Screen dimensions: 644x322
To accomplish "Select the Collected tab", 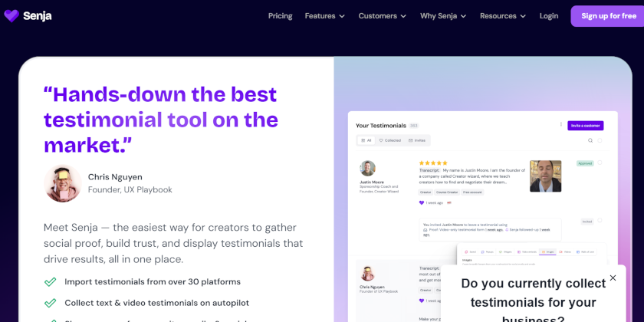I will coord(389,140).
